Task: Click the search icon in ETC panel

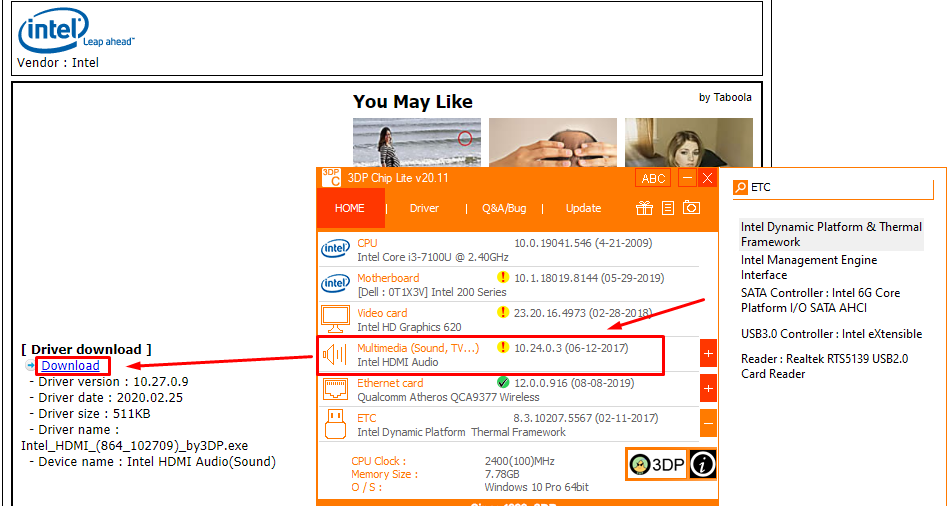Action: (740, 188)
